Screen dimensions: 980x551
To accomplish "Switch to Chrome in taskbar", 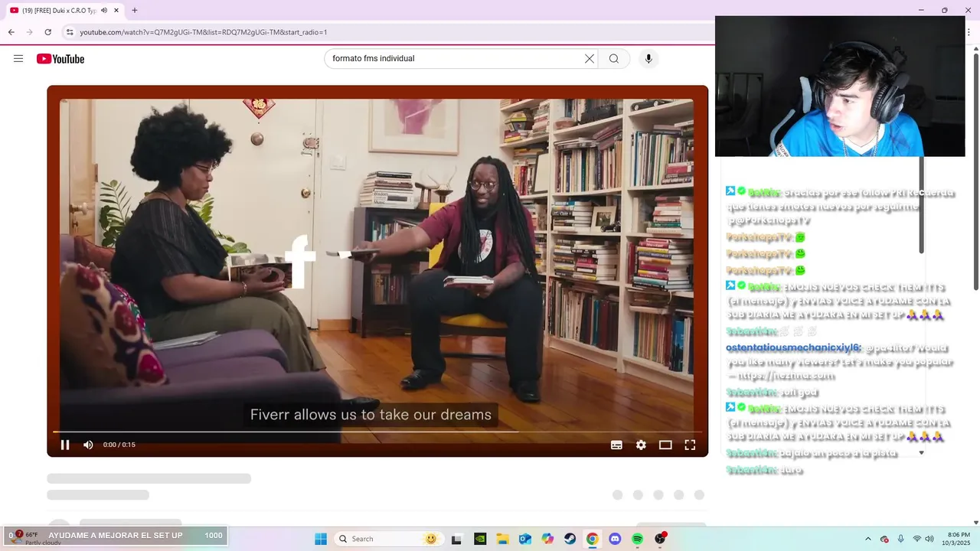I will point(593,539).
